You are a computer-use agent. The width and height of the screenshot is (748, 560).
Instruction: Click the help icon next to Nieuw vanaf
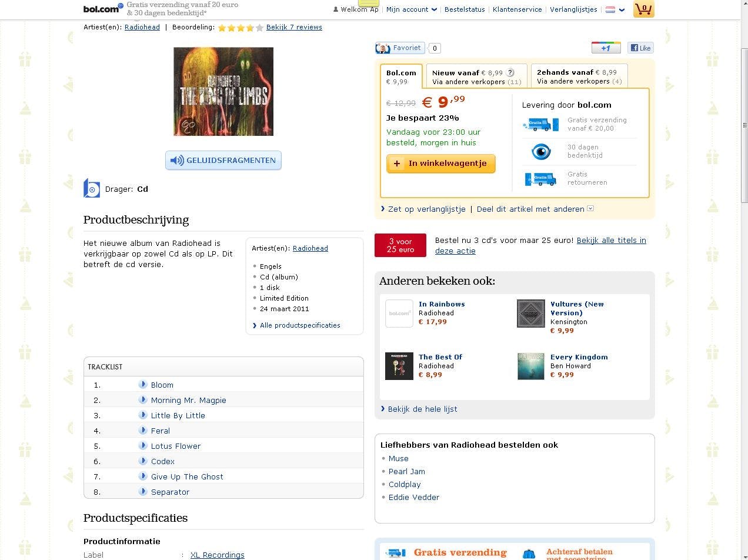[x=510, y=73]
